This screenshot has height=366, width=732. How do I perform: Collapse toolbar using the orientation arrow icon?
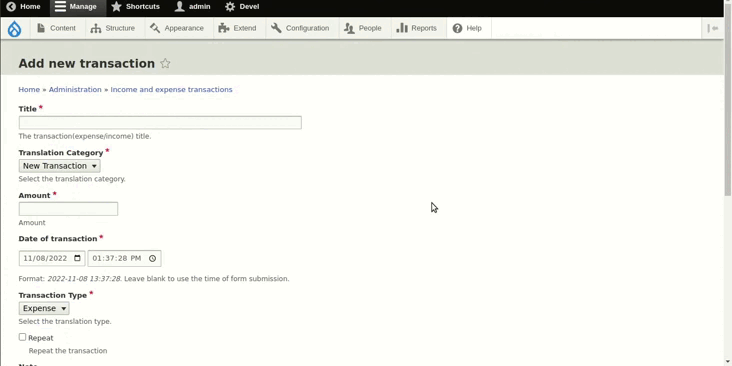point(713,28)
